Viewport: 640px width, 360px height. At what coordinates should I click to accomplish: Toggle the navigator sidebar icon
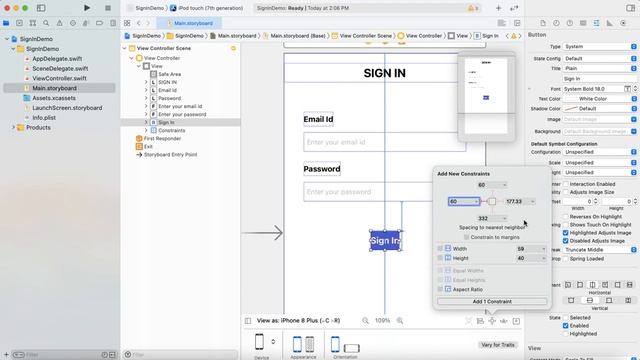click(41, 8)
